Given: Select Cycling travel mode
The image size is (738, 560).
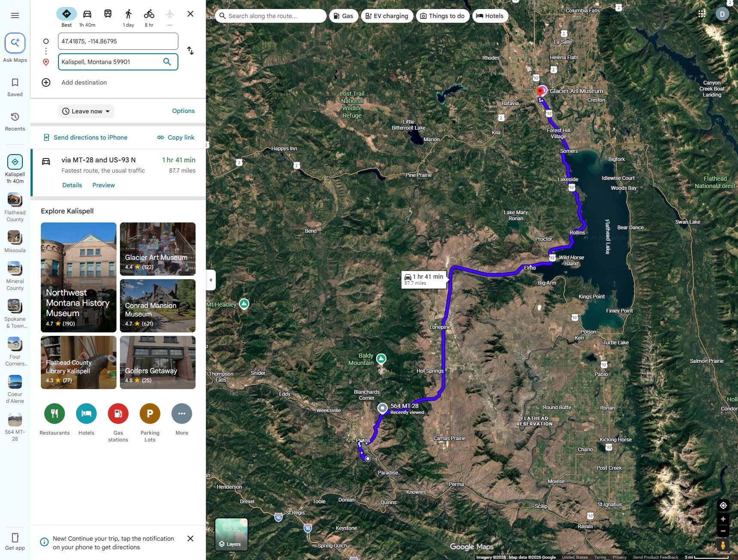Looking at the screenshot, I should (x=149, y=18).
